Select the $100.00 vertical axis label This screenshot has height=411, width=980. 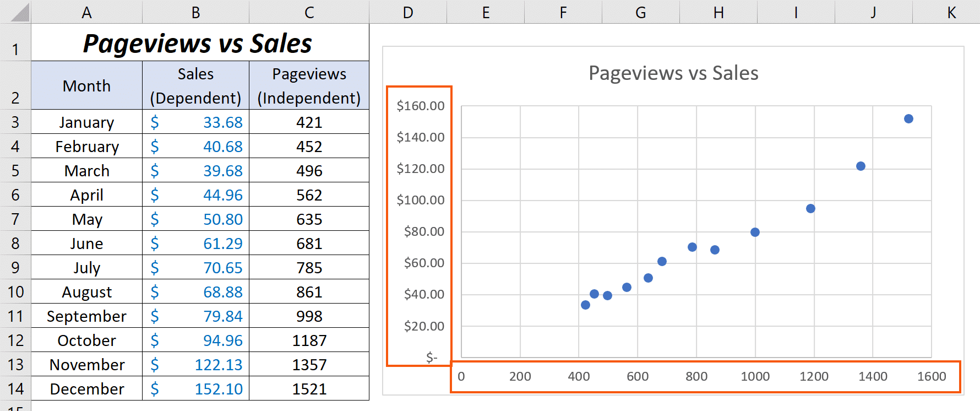pyautogui.click(x=421, y=200)
